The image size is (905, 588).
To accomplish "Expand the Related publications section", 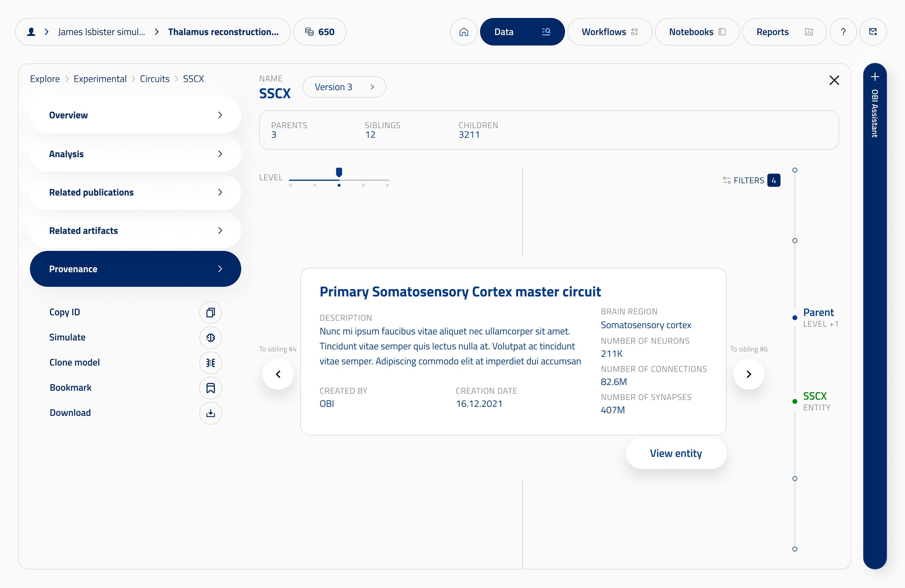I will click(135, 193).
